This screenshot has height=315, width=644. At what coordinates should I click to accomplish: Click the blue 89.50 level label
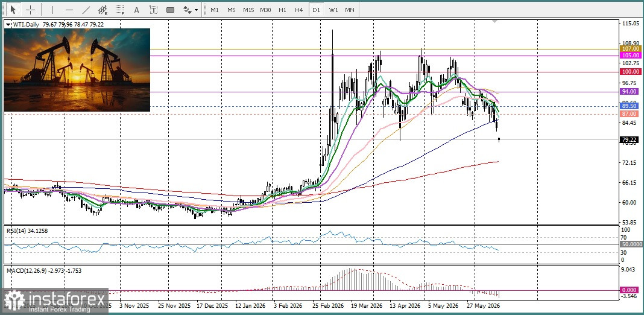(x=630, y=106)
